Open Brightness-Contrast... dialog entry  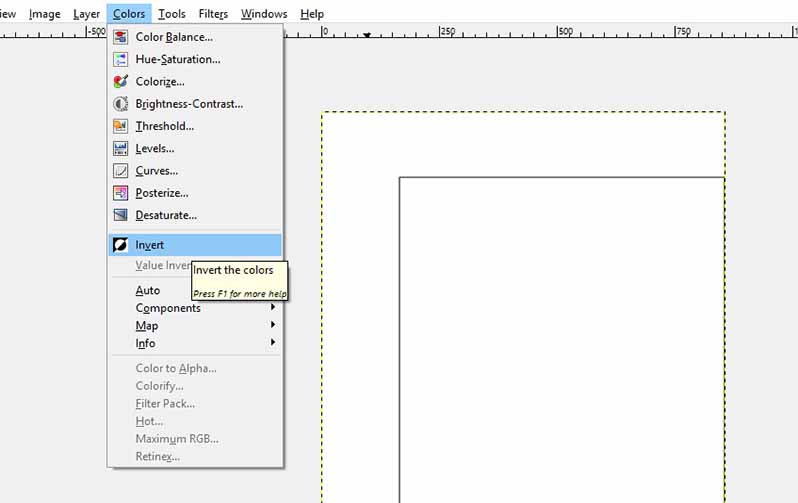195,104
